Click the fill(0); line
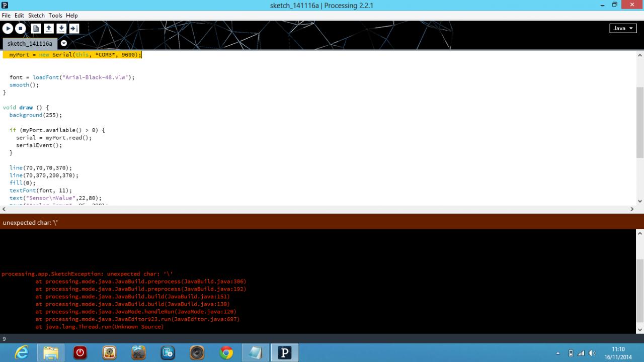The image size is (644, 362). tap(23, 183)
